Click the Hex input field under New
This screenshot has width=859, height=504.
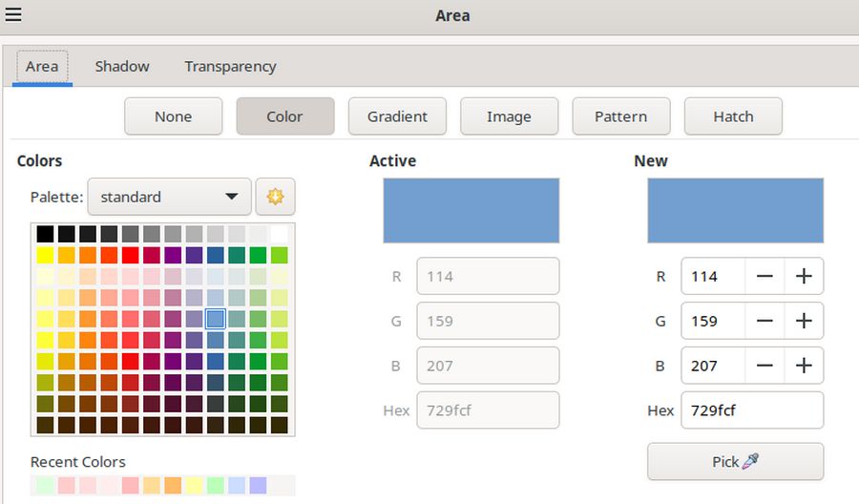751,410
